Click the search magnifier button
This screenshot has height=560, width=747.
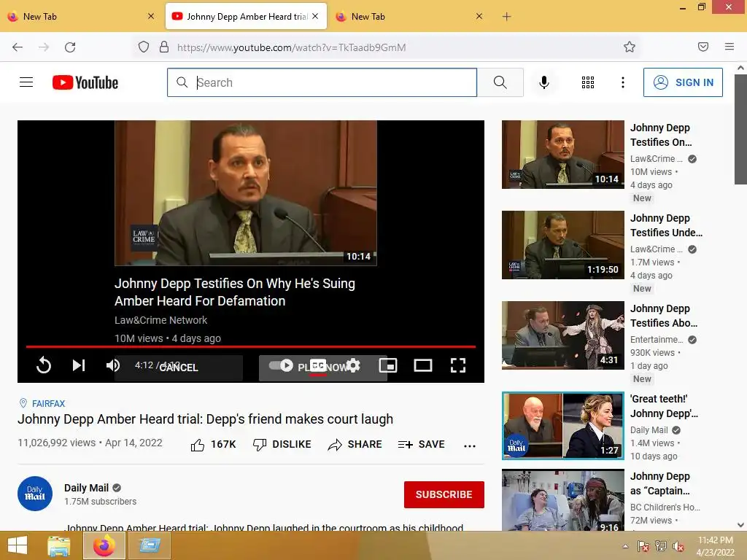point(500,82)
